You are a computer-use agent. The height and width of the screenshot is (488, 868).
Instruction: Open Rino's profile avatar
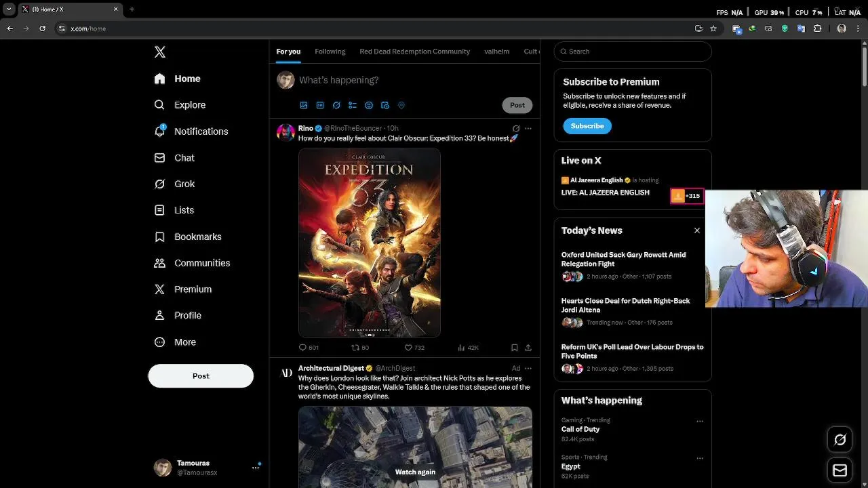285,133
